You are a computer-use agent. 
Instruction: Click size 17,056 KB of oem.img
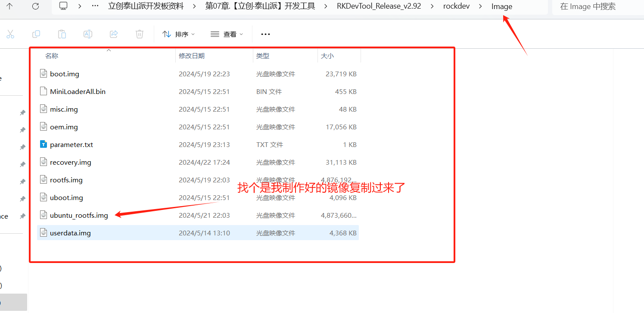coord(341,127)
